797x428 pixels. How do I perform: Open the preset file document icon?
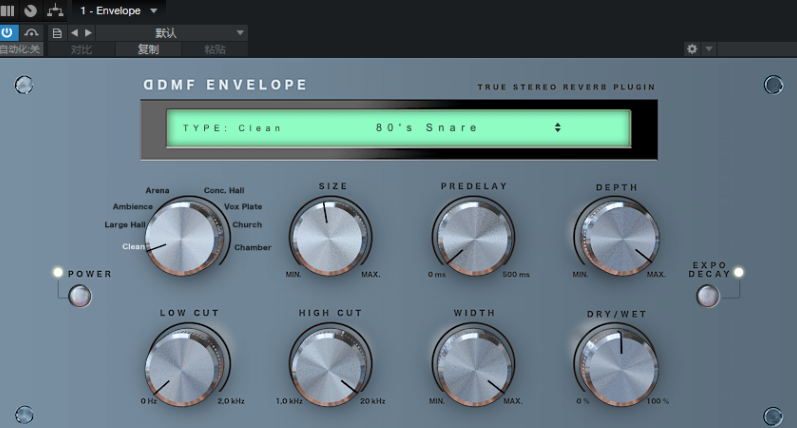coord(57,33)
